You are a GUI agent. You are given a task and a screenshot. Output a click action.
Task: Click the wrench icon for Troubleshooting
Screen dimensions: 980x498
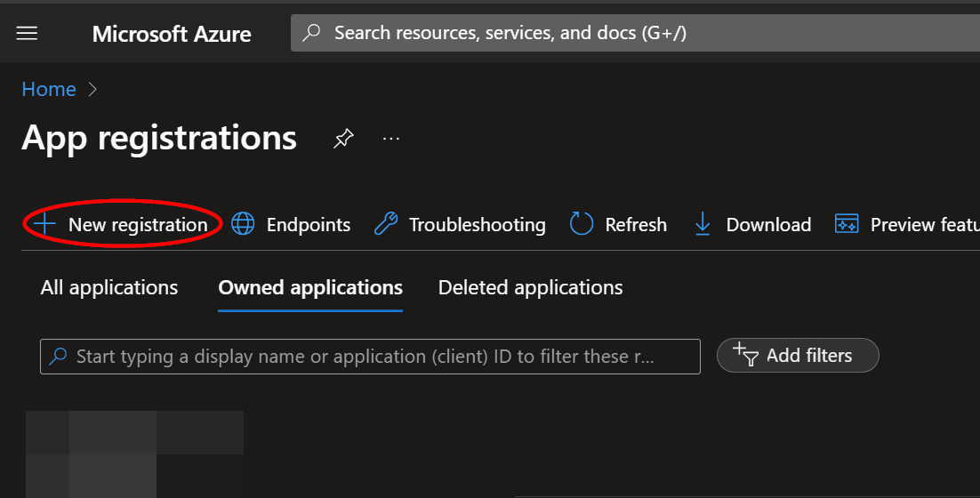pos(386,224)
